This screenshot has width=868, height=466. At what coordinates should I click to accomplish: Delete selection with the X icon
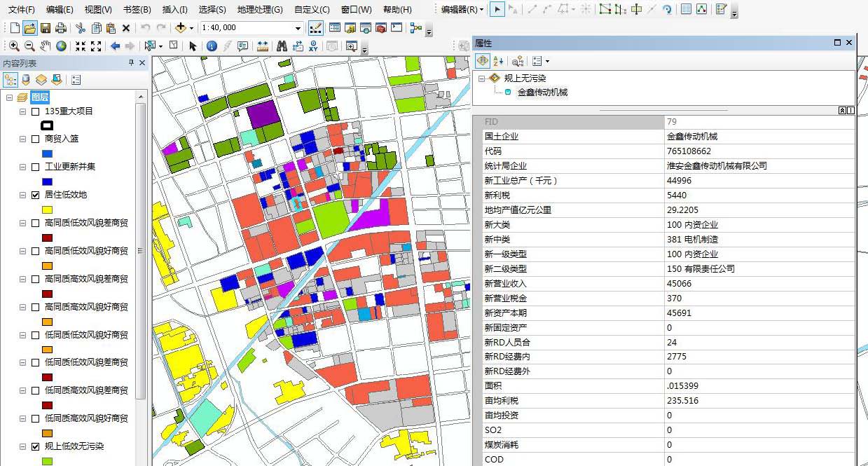(x=126, y=28)
